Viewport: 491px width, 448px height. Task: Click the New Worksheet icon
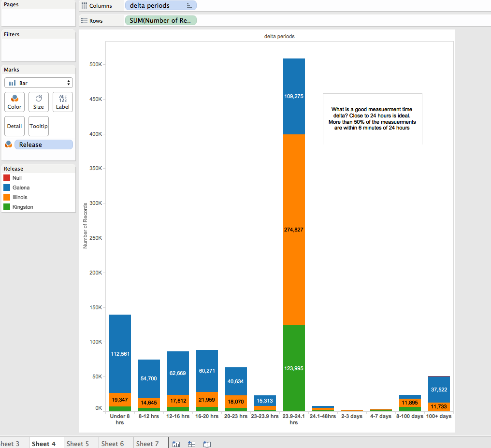[176, 444]
